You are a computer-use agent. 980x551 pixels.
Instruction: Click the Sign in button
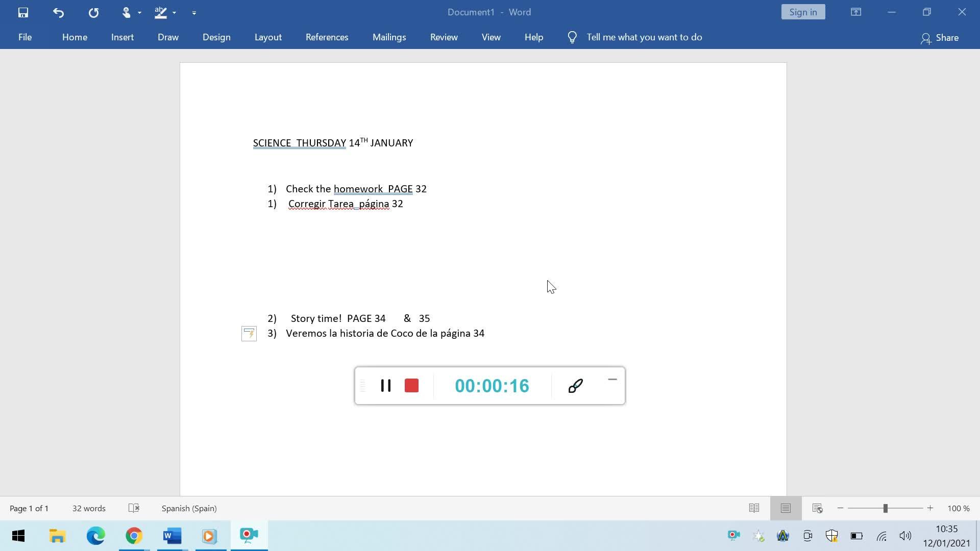tap(803, 12)
